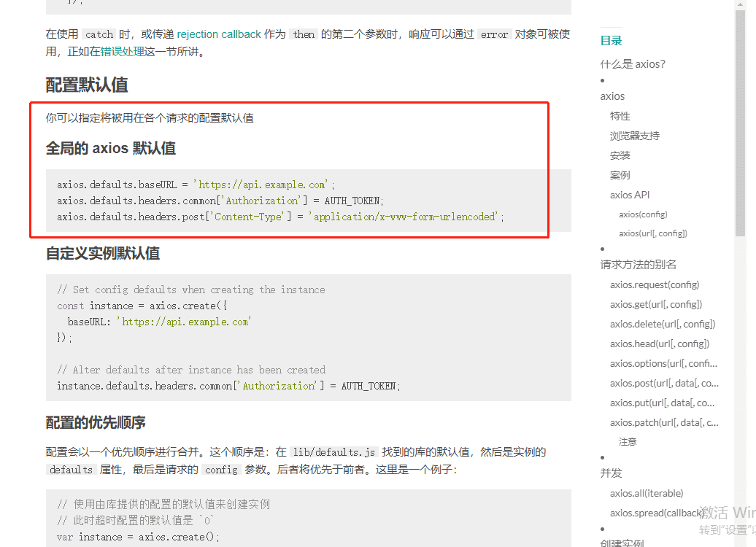Jump to 并发 section in sidebar
Viewport: 756px width, 547px height.
coord(611,473)
